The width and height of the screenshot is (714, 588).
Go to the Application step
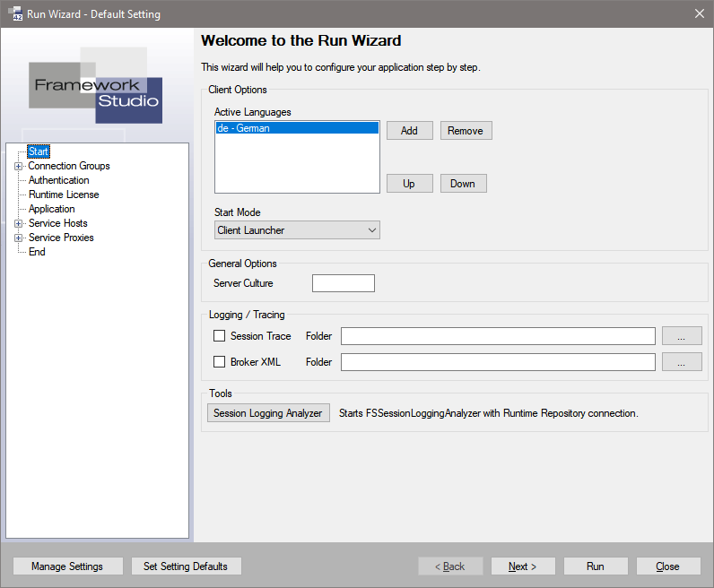pyautogui.click(x=51, y=209)
